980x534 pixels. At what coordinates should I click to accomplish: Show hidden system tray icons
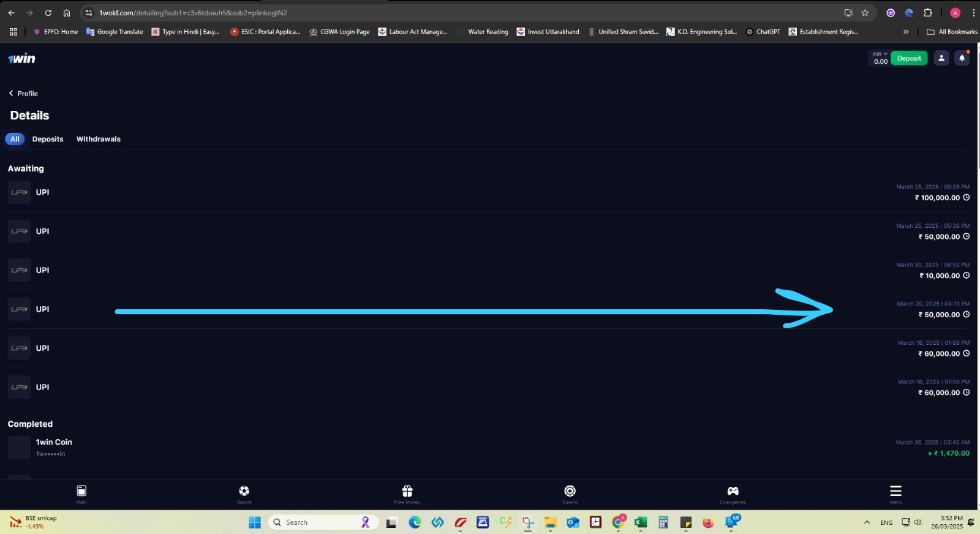pos(867,522)
